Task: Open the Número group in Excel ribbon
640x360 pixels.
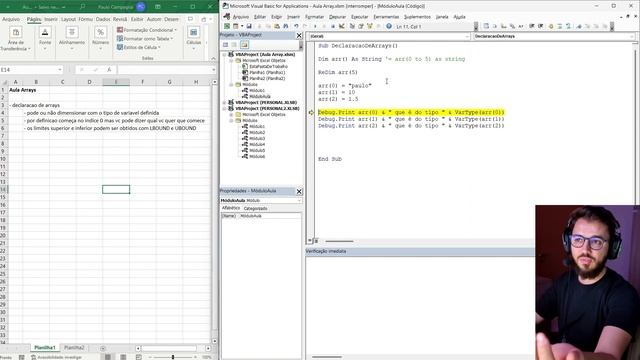Action: pyautogui.click(x=100, y=39)
